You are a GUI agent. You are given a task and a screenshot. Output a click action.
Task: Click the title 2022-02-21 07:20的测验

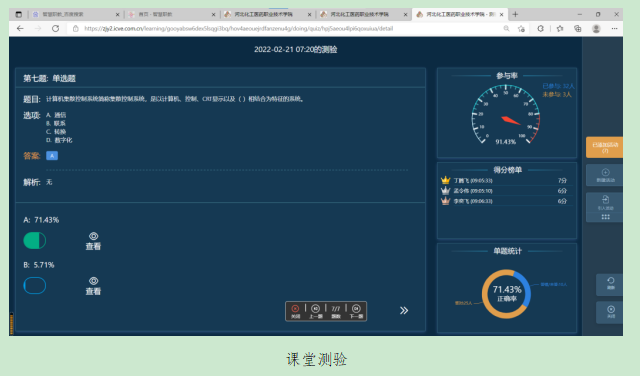[296, 49]
